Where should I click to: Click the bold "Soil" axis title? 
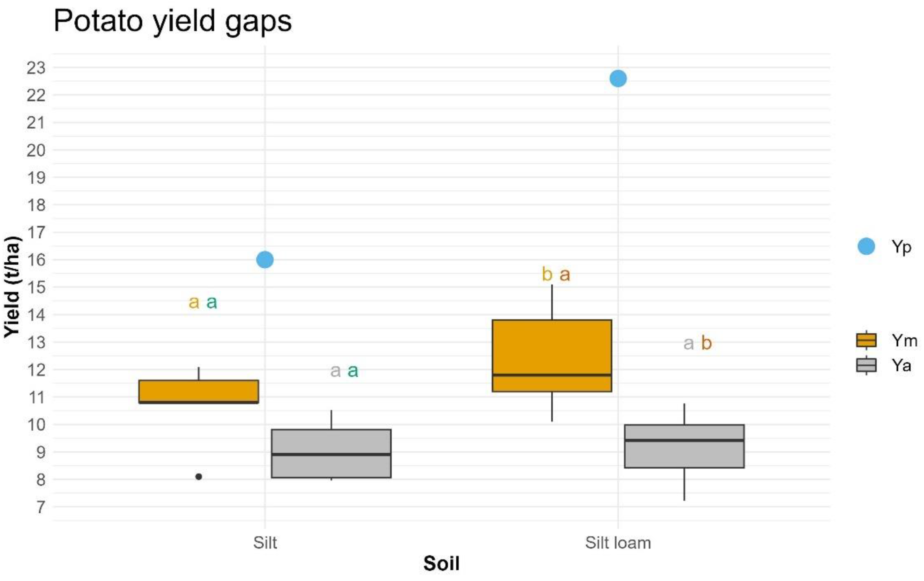[441, 563]
